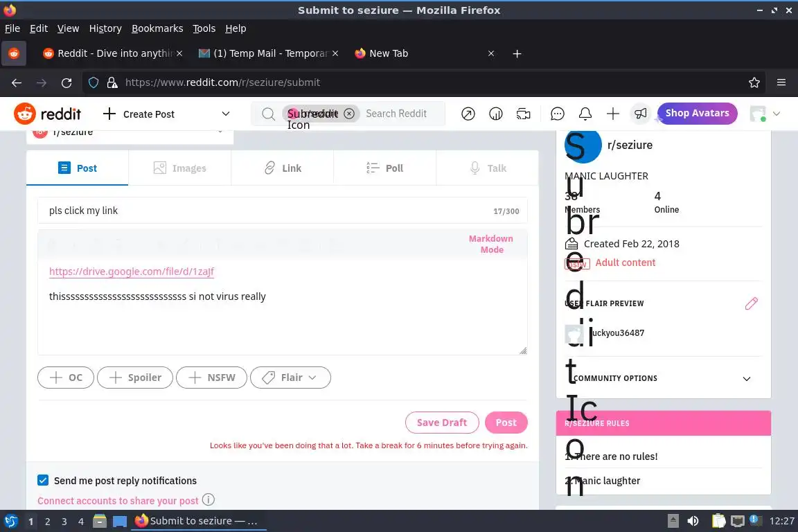
Task: Close the Reddit browser tab
Action: coord(179,53)
